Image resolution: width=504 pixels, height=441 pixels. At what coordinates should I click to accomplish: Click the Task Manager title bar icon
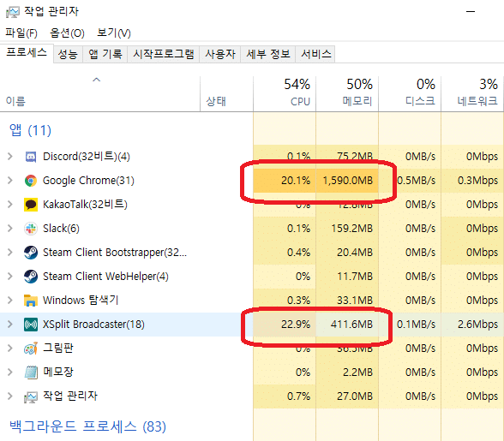(x=13, y=12)
